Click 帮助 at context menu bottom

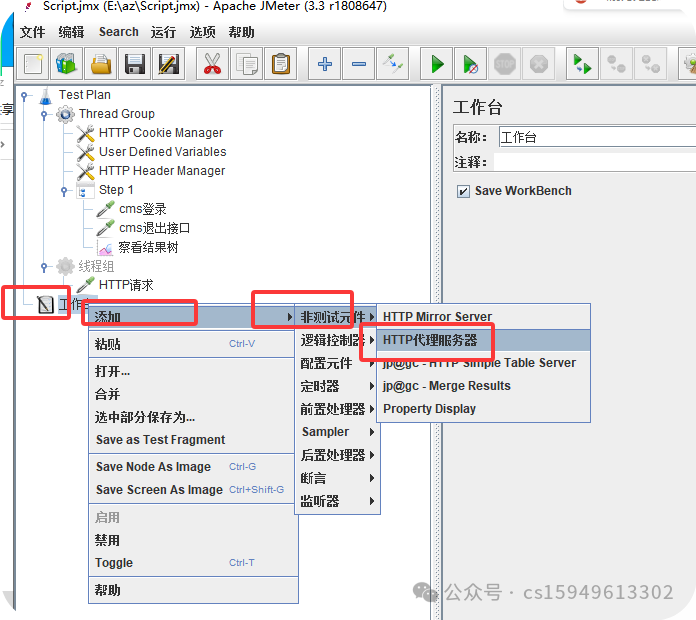(193, 590)
